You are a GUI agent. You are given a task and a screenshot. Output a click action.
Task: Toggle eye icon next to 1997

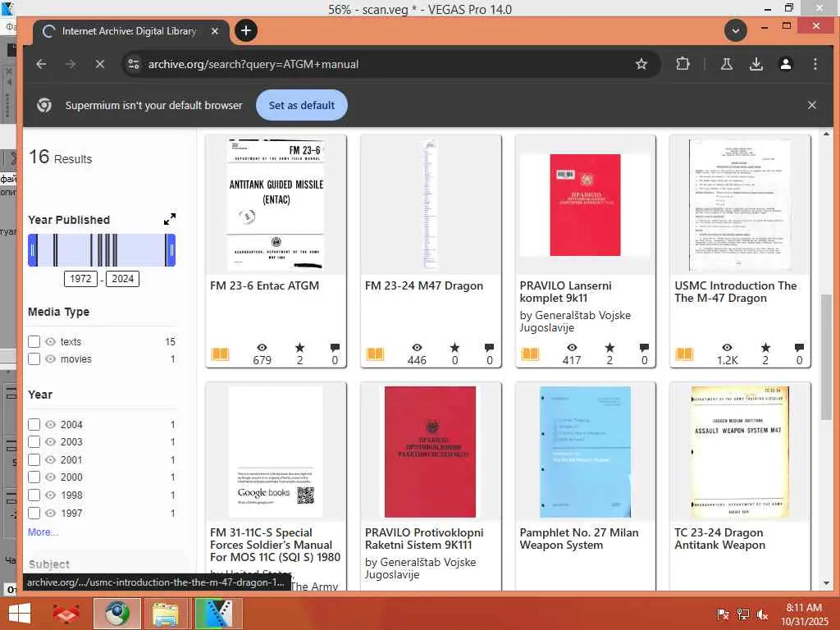pyautogui.click(x=50, y=514)
